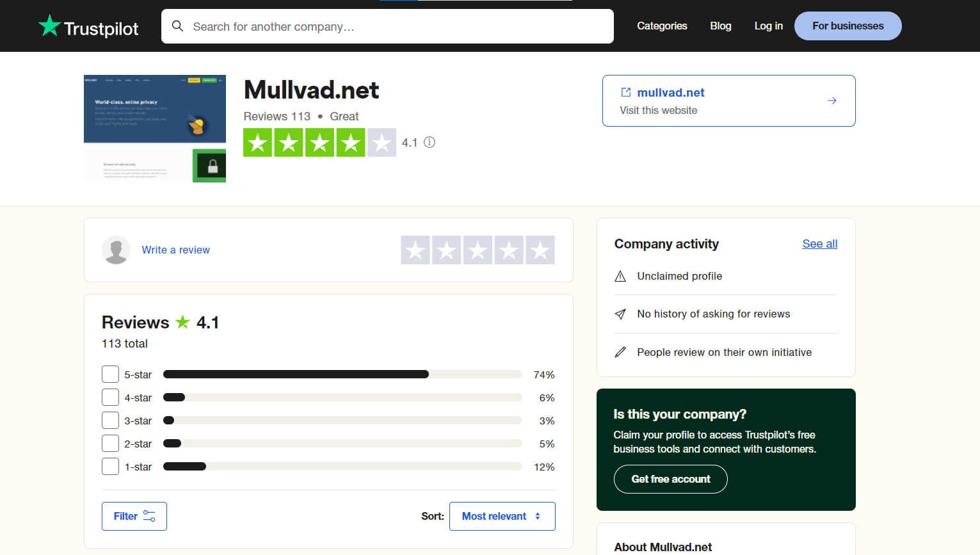The width and height of the screenshot is (980, 555).
Task: Click the warning icon for Unclaimed profile
Action: click(620, 276)
